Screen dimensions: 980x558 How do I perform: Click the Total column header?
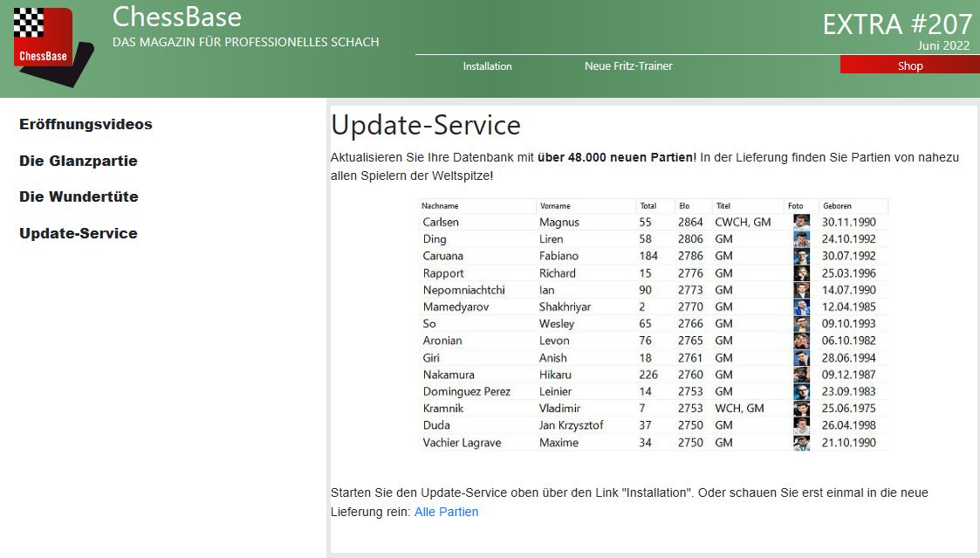tap(648, 206)
